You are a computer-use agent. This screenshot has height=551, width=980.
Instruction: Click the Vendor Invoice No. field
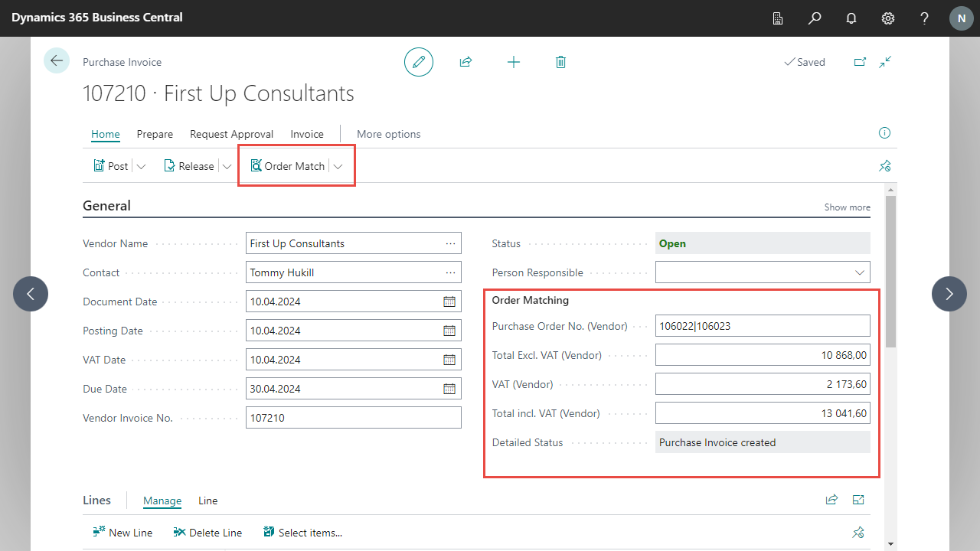tap(354, 418)
